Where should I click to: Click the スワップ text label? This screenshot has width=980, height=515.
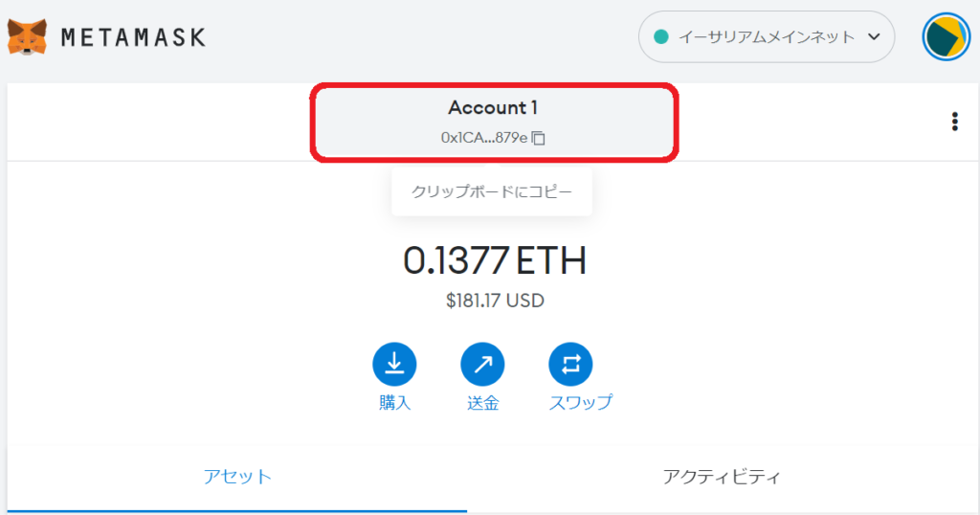click(x=580, y=403)
